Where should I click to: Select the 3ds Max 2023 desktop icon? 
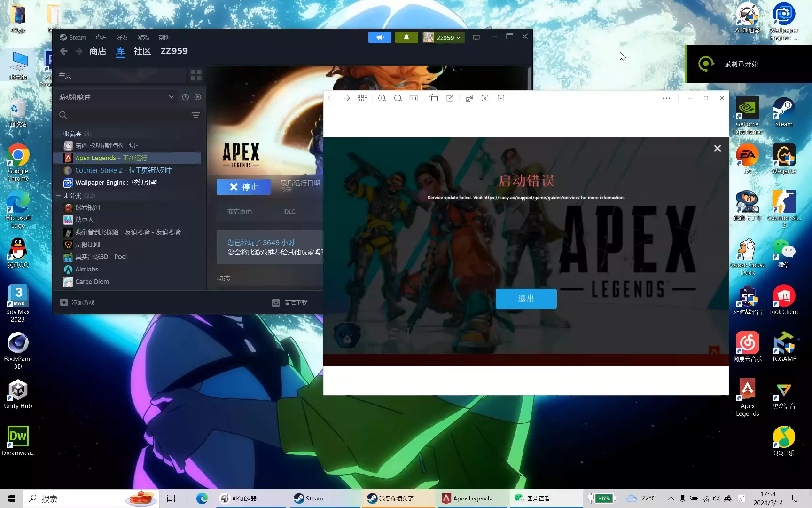tap(18, 303)
